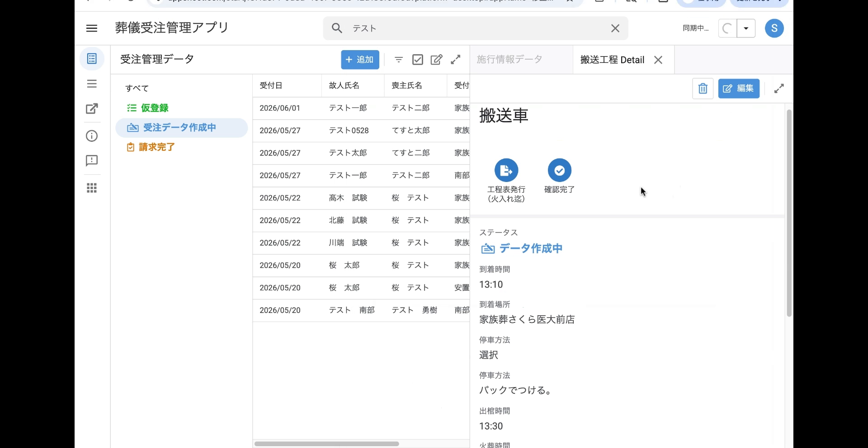Viewport: 868px width, 448px height.
Task: Expand the detail panel to fullscreen
Action: (779, 89)
